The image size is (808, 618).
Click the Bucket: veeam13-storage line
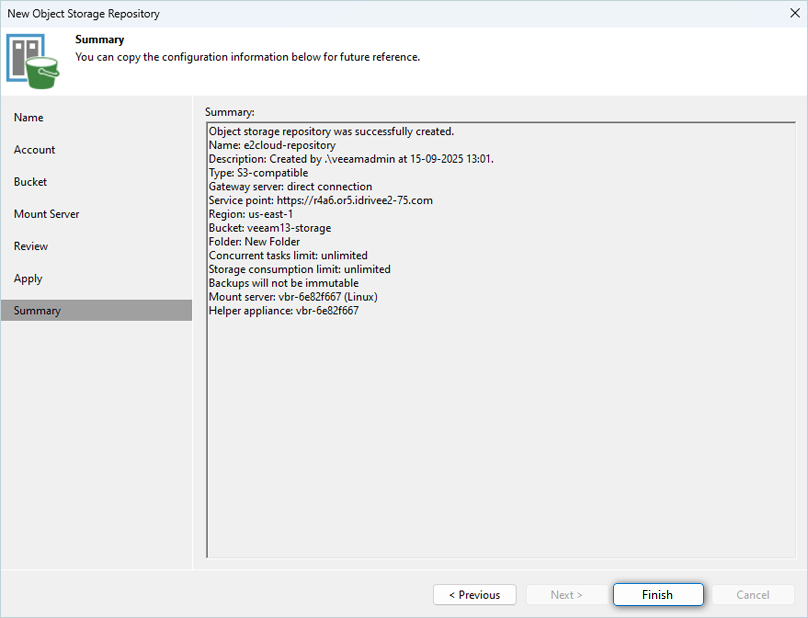coord(269,228)
